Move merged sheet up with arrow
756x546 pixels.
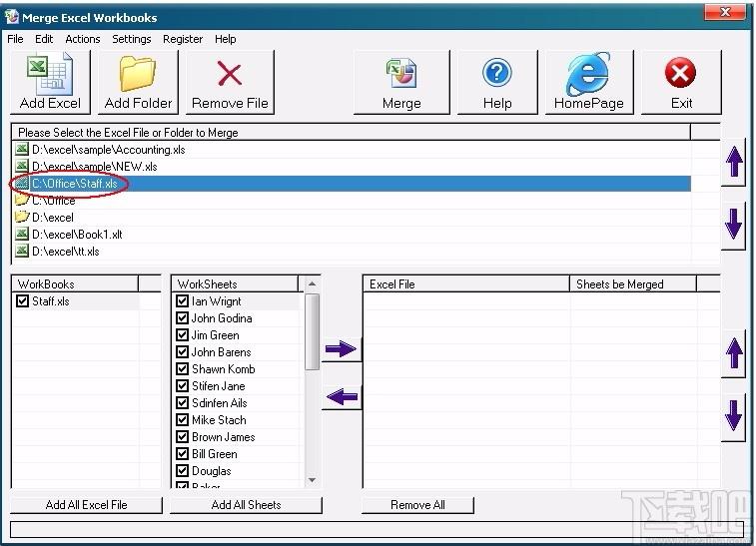pos(734,353)
